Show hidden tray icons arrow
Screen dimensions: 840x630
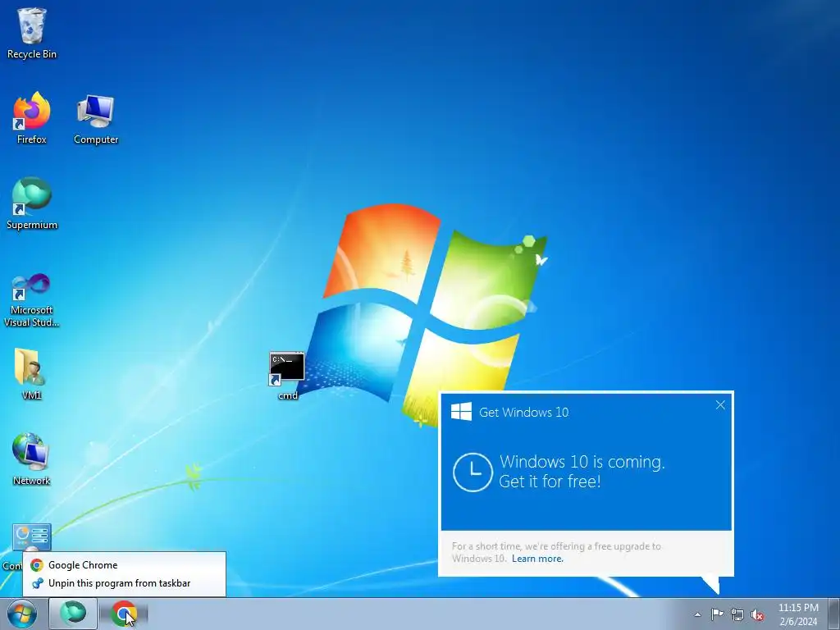tap(697, 614)
